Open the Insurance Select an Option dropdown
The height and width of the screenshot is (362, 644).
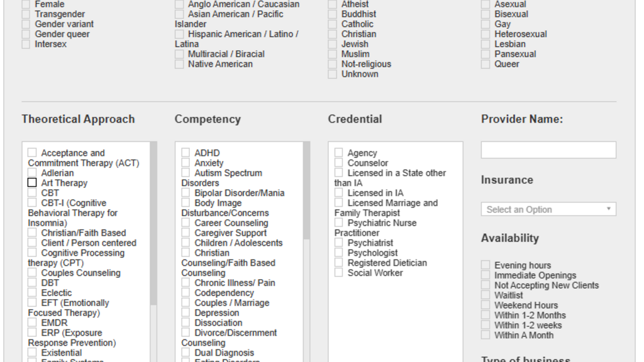[548, 209]
